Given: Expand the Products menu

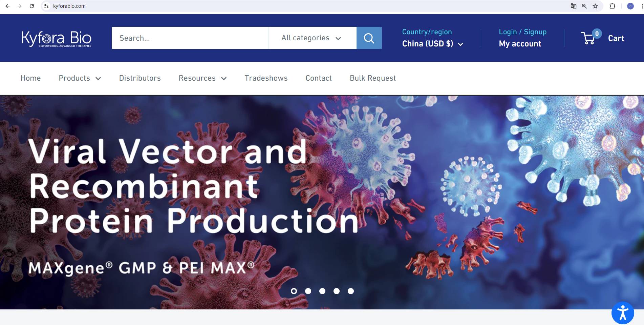Looking at the screenshot, I should click(x=80, y=78).
